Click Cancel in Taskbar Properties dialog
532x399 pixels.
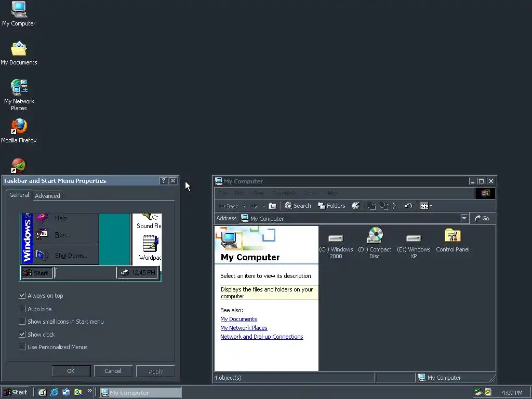point(113,371)
